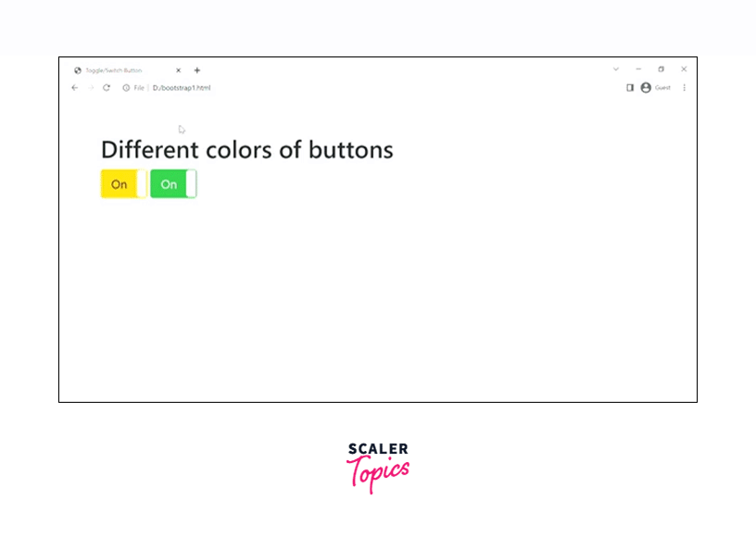The height and width of the screenshot is (537, 756).
Task: Open a new tab with plus icon
Action: click(197, 70)
